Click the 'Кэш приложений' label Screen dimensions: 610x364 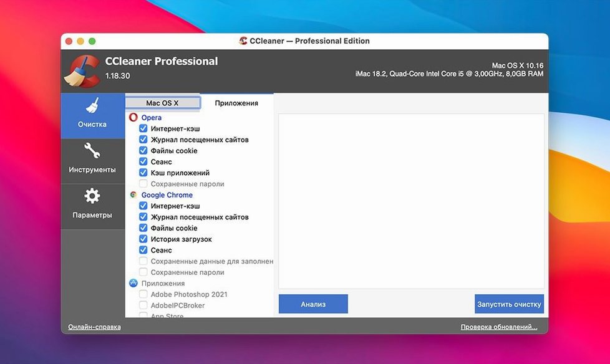180,173
